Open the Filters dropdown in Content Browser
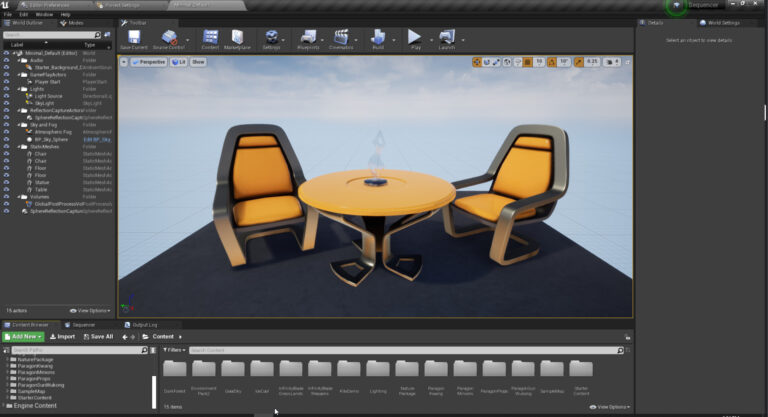768x417 pixels. click(174, 350)
